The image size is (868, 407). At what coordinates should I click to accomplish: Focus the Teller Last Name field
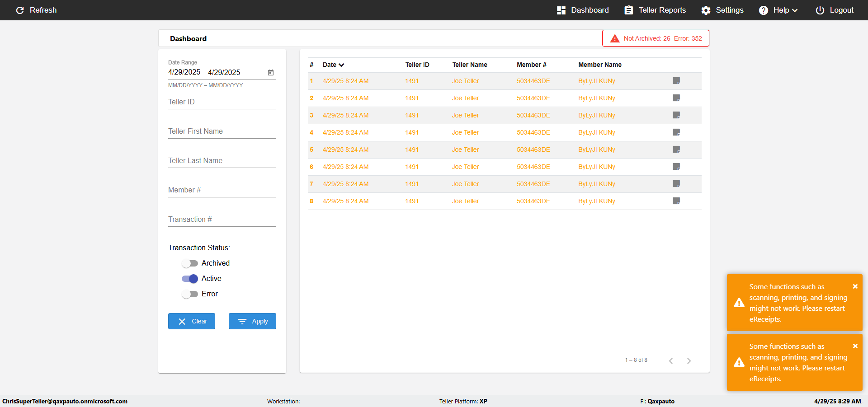(222, 161)
